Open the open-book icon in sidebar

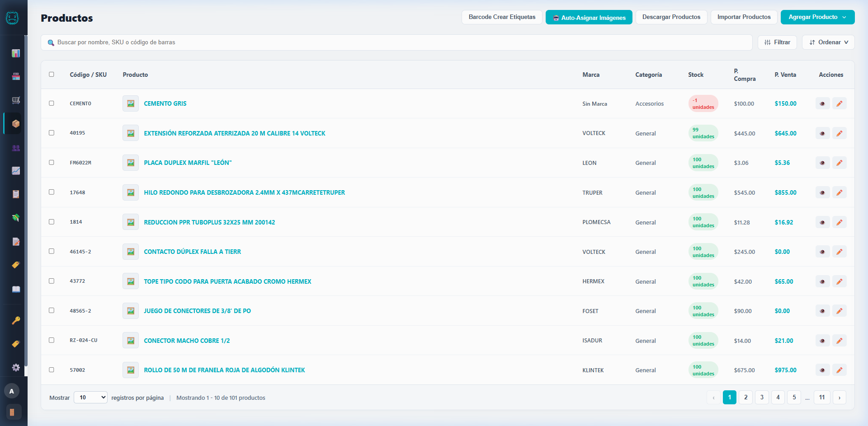16,289
